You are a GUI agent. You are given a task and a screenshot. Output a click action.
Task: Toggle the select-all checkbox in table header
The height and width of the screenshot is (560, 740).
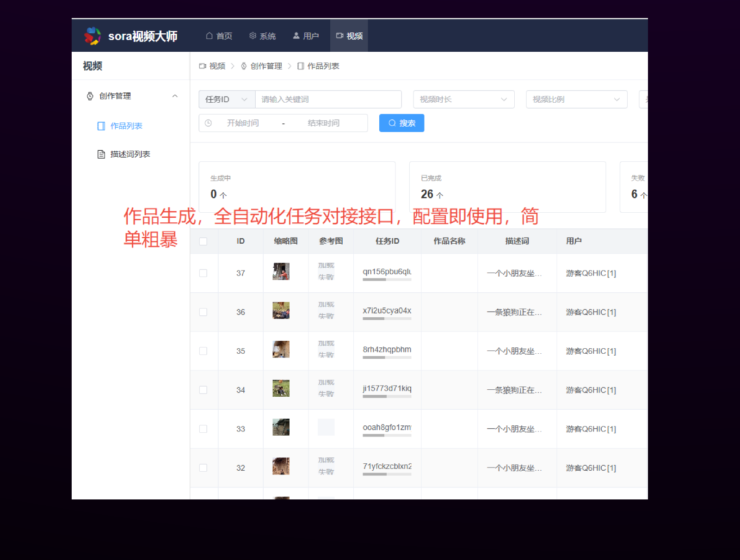[203, 241]
